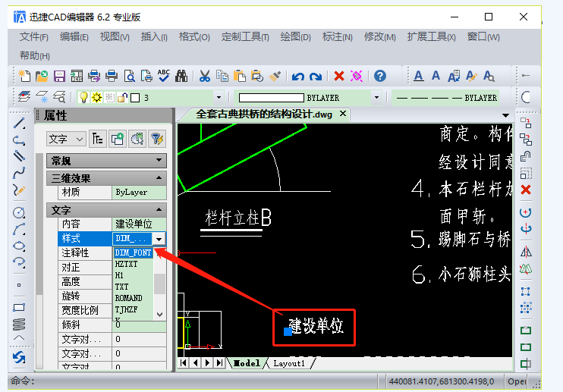Open the BYLAYER color dropdown
The width and height of the screenshot is (563, 392).
[376, 98]
